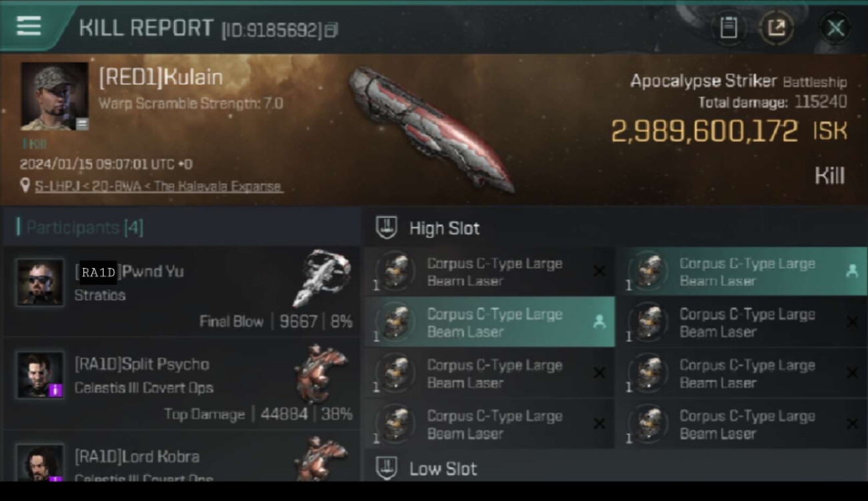
Task: Close the kill report window
Action: [835, 28]
